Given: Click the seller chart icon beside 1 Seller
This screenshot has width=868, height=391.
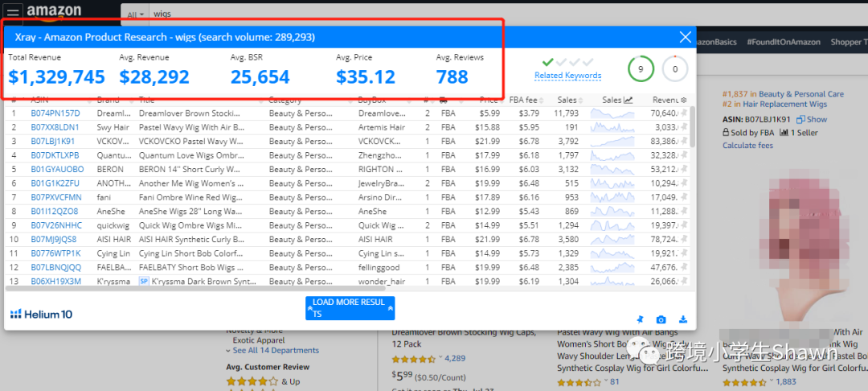Looking at the screenshot, I should tap(784, 133).
